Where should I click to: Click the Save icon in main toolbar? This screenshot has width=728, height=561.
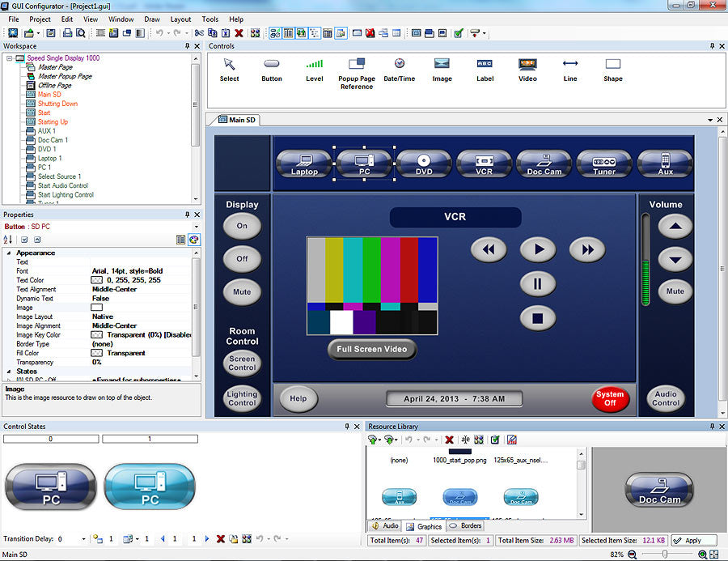pos(51,33)
